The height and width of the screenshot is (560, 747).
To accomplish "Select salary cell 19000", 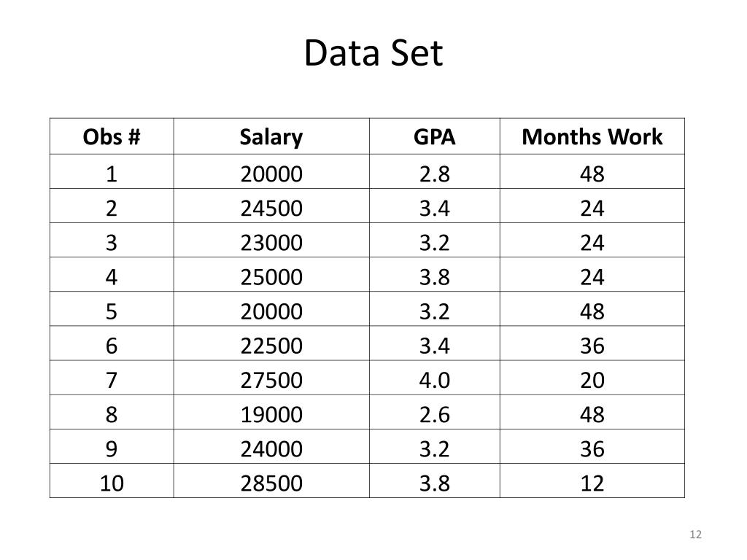I will [271, 415].
